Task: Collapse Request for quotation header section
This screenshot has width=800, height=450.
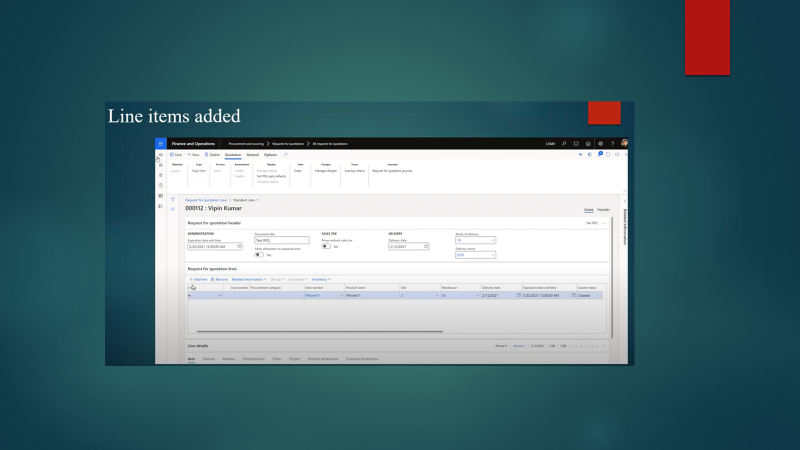Action: (x=604, y=223)
